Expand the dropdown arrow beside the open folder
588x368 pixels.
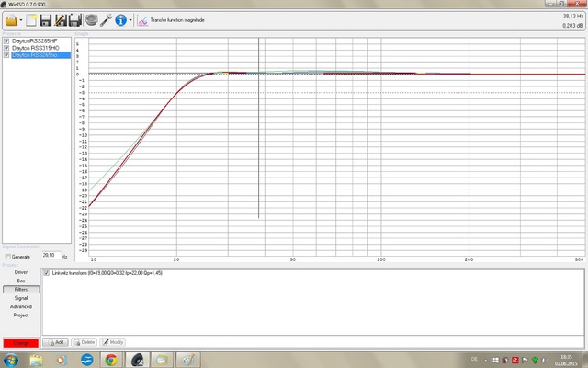tap(22, 19)
